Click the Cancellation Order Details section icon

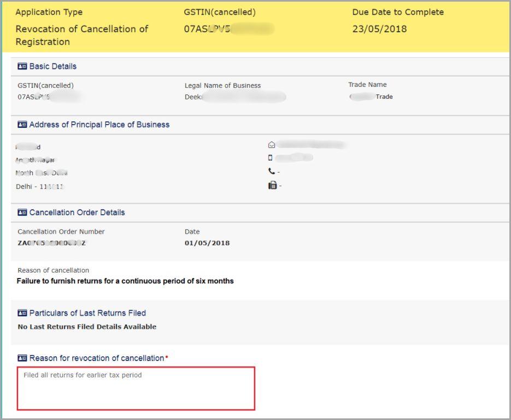click(x=22, y=212)
